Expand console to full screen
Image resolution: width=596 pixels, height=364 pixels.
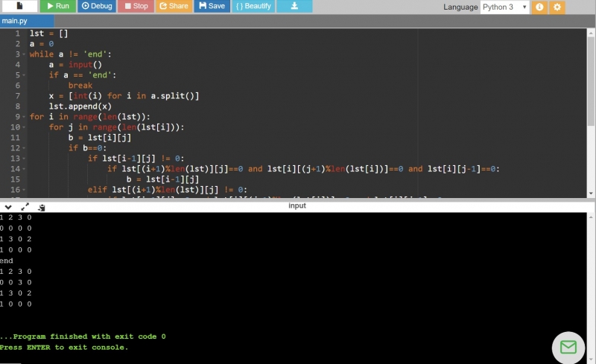pos(25,207)
